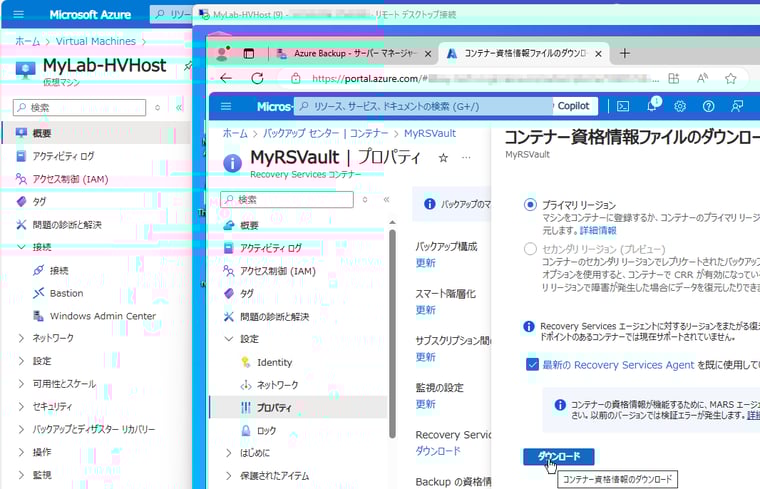Click Copilot button in portal header
This screenshot has height=489, width=760.
click(x=573, y=106)
